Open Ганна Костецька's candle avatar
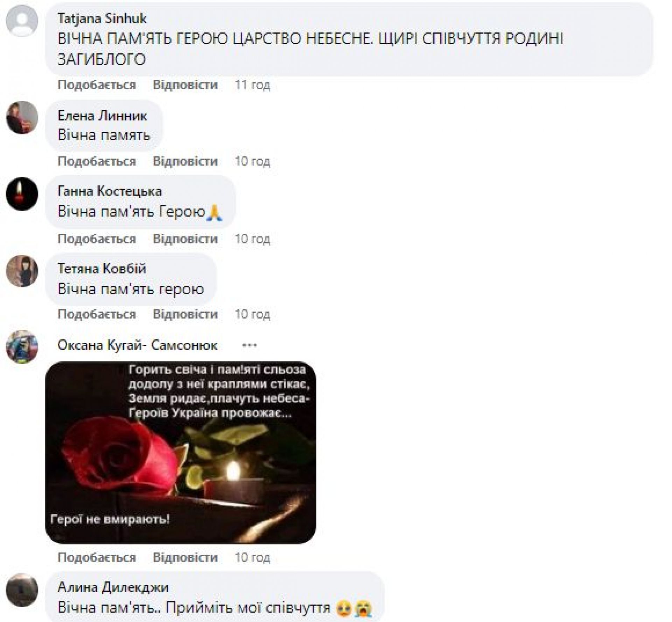Image resolution: width=672 pixels, height=622 pixels. click(x=22, y=193)
